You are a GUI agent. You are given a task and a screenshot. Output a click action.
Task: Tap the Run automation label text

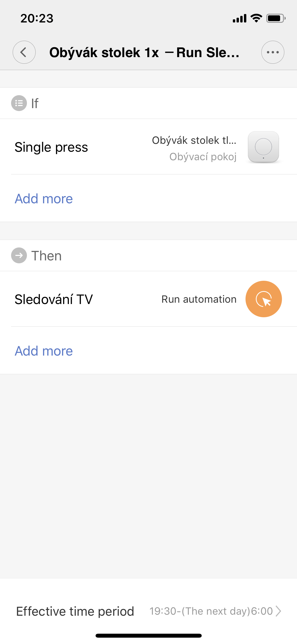point(199,299)
